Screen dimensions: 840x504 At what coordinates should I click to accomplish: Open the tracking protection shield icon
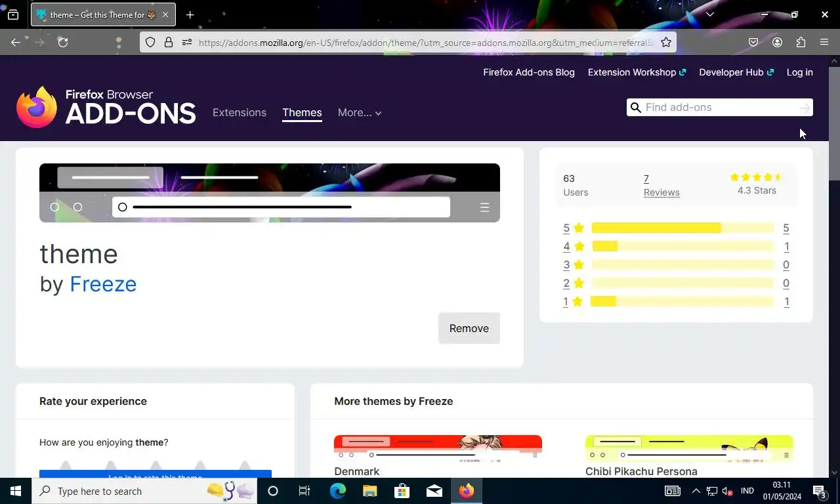coord(150,42)
